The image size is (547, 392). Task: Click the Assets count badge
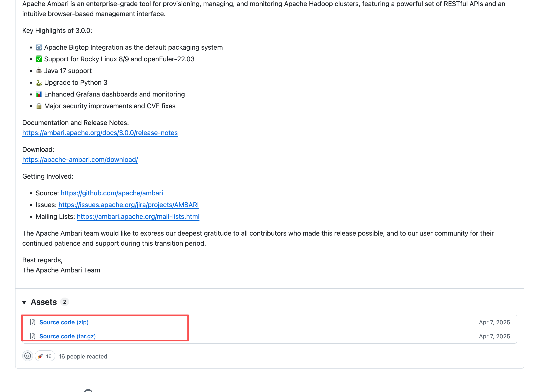(x=64, y=302)
